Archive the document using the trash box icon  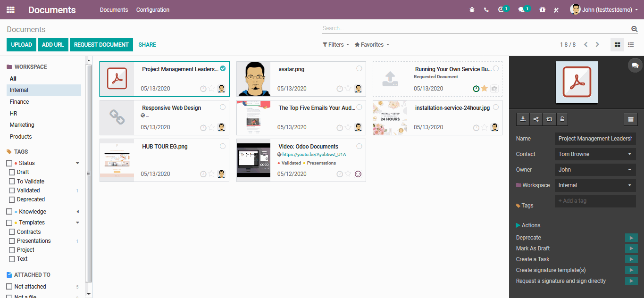[x=631, y=119]
